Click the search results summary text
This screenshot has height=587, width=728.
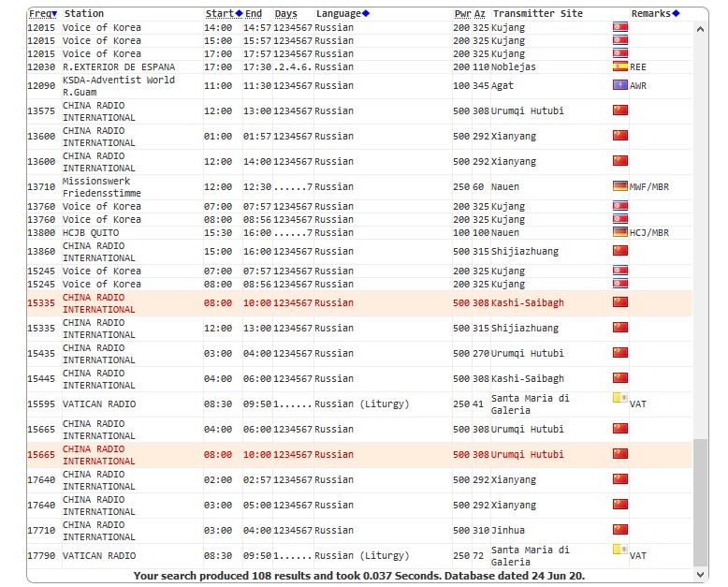(x=359, y=576)
